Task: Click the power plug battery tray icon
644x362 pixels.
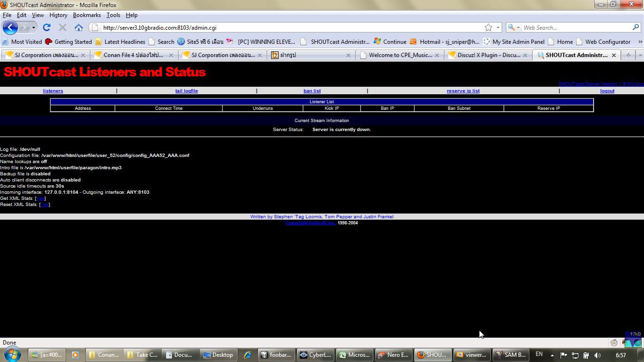Action: click(x=586, y=355)
